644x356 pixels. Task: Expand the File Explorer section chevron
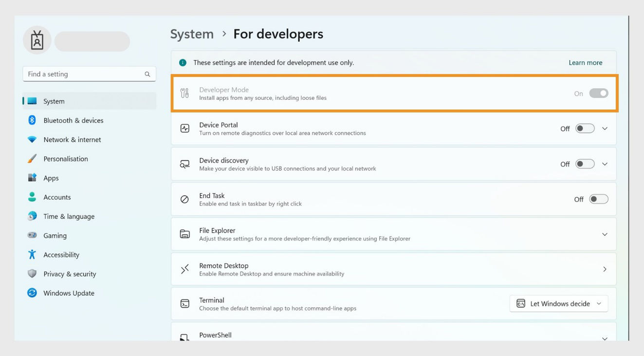coord(605,234)
